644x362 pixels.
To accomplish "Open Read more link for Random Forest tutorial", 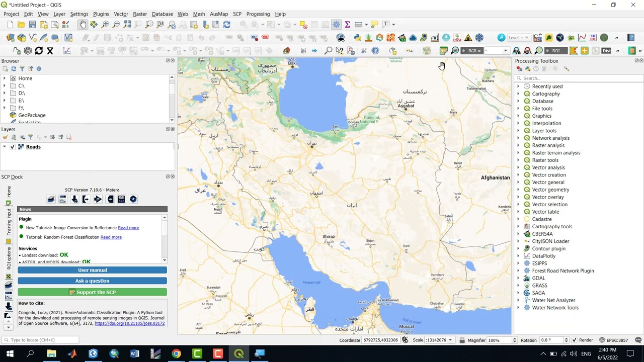I will coord(111,237).
